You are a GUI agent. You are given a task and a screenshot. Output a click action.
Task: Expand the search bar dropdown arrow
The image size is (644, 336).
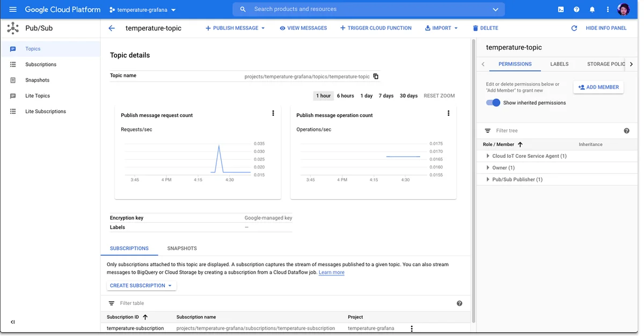pos(495,10)
